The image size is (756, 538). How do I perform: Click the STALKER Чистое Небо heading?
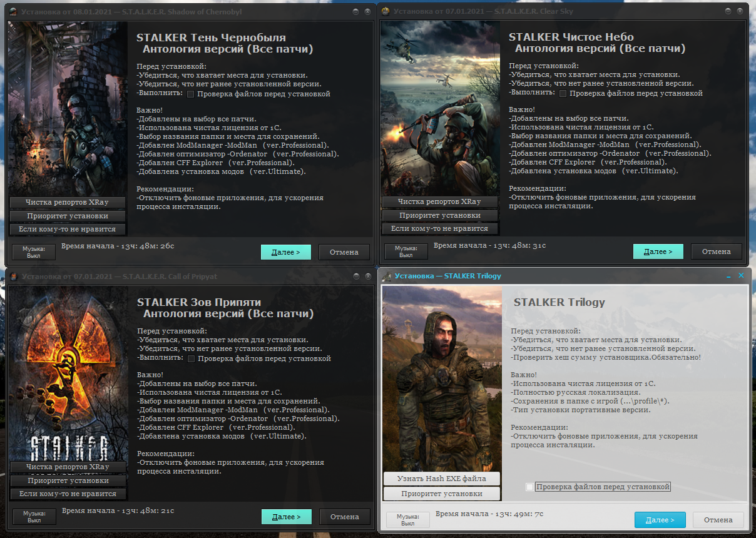pos(571,37)
